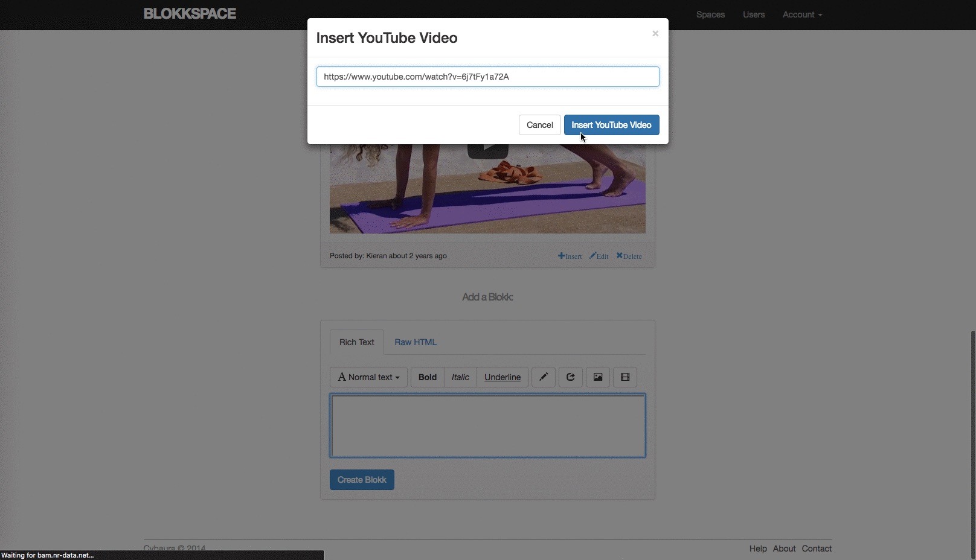Screen dimensions: 976x560
Task: Click the 'Add a Blokk:' heading
Action: point(487,297)
